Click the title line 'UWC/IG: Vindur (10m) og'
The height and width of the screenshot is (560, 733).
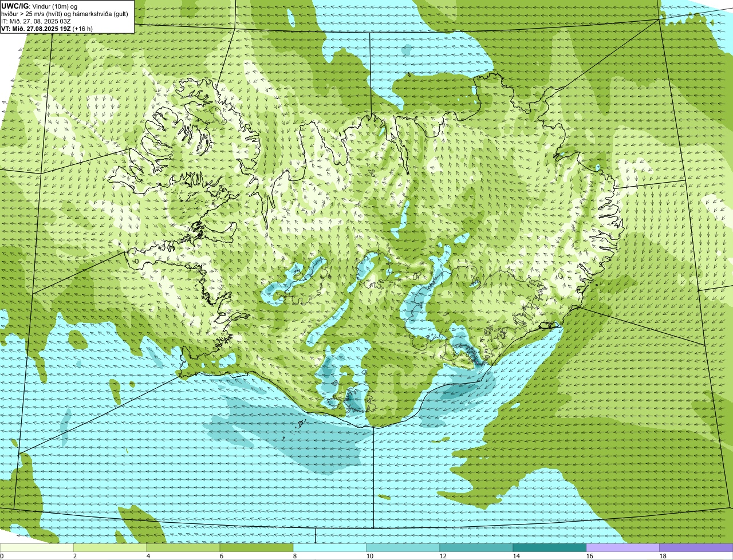pos(40,6)
